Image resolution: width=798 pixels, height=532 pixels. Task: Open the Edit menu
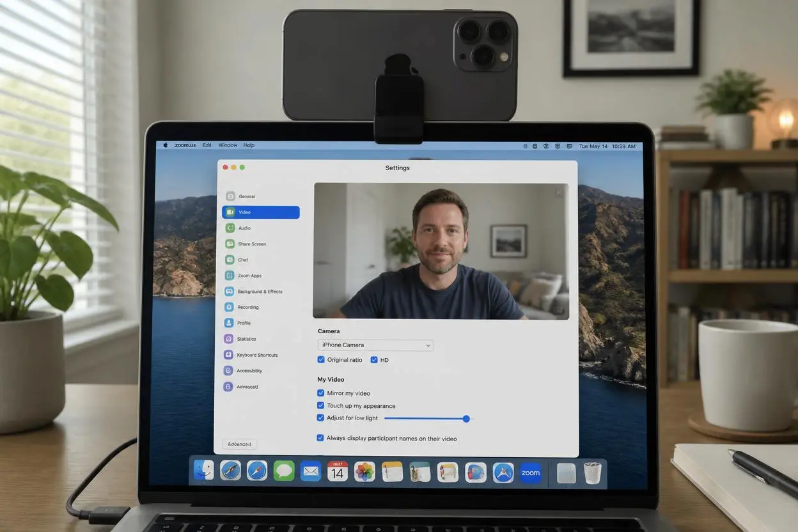tap(207, 145)
